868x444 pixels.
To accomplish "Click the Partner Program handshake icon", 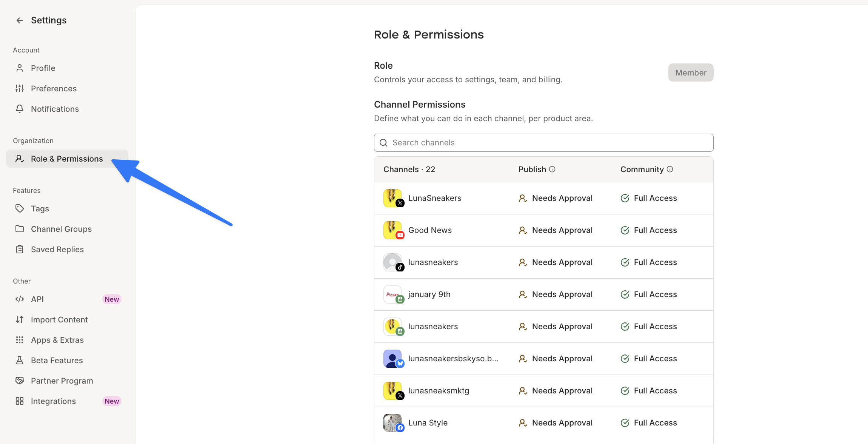I will pos(20,381).
